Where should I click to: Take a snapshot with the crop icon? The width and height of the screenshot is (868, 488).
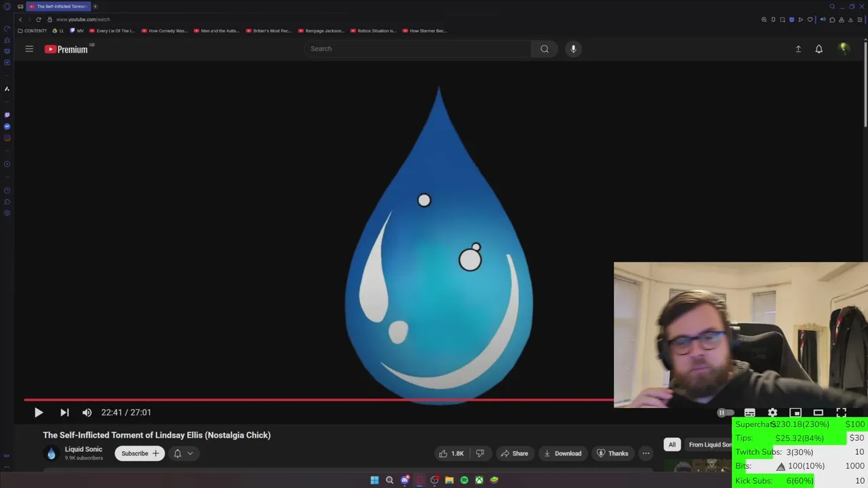click(x=783, y=20)
